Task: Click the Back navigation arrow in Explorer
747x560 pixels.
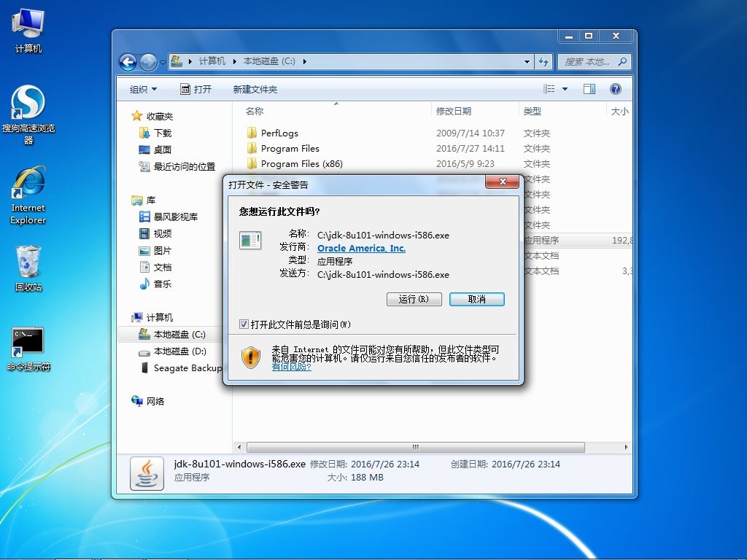Action: pyautogui.click(x=128, y=62)
